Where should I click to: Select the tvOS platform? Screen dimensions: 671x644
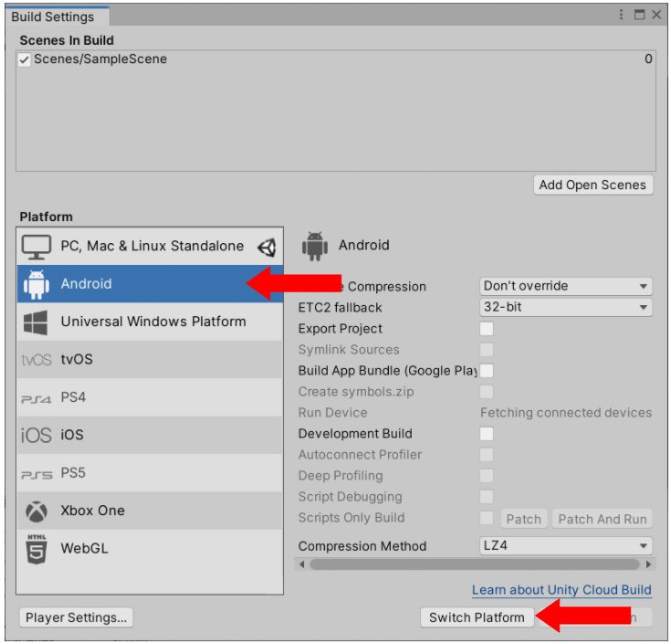(150, 360)
